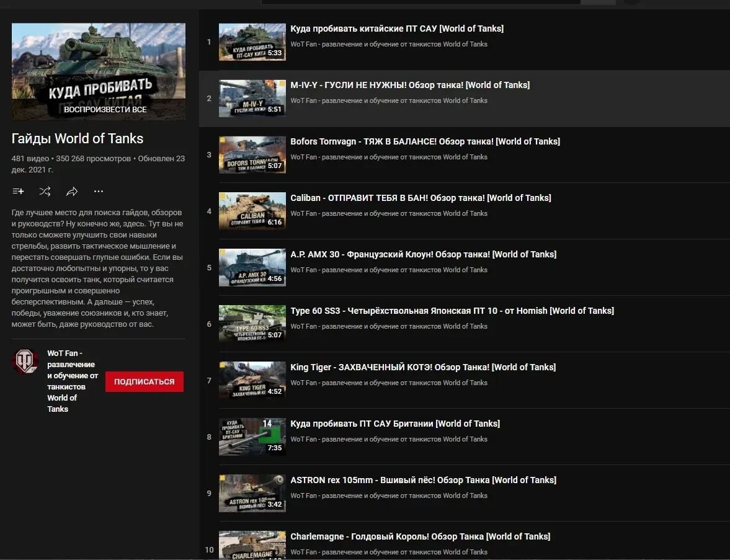Click Bofors Tornvagn video thumbnail

tap(252, 155)
